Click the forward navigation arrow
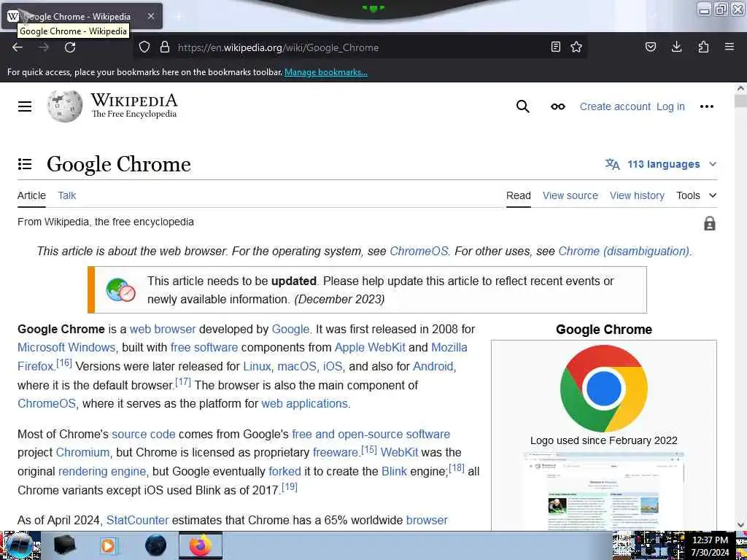 click(44, 47)
